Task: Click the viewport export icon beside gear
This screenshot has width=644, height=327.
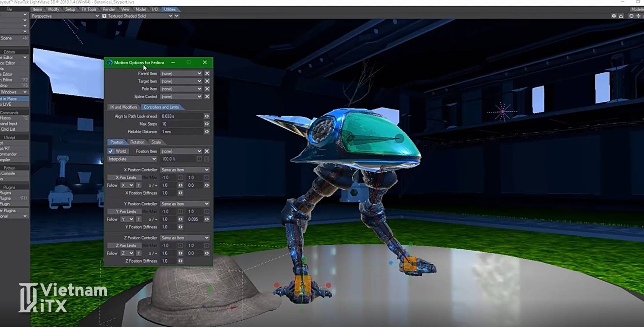Action: pyautogui.click(x=621, y=16)
